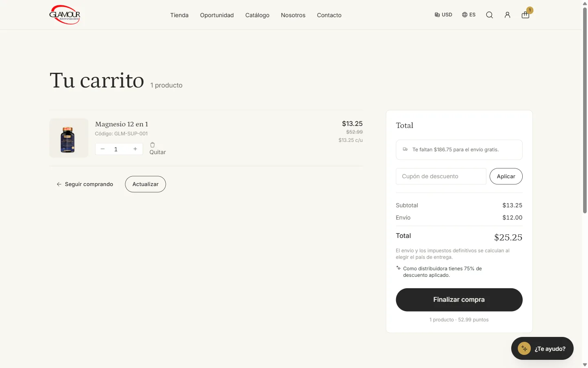The height and width of the screenshot is (368, 588).
Task: Click the crossed-out $52.99 price
Action: (x=354, y=132)
